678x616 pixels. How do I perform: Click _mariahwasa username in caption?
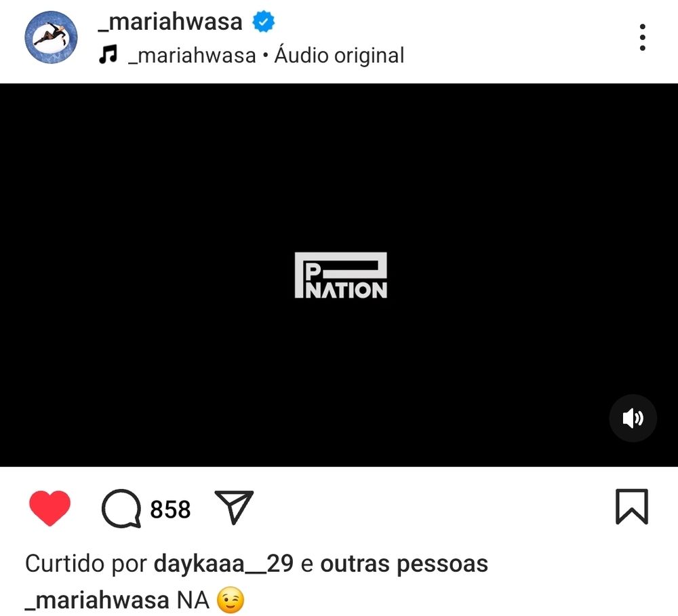tap(97, 600)
